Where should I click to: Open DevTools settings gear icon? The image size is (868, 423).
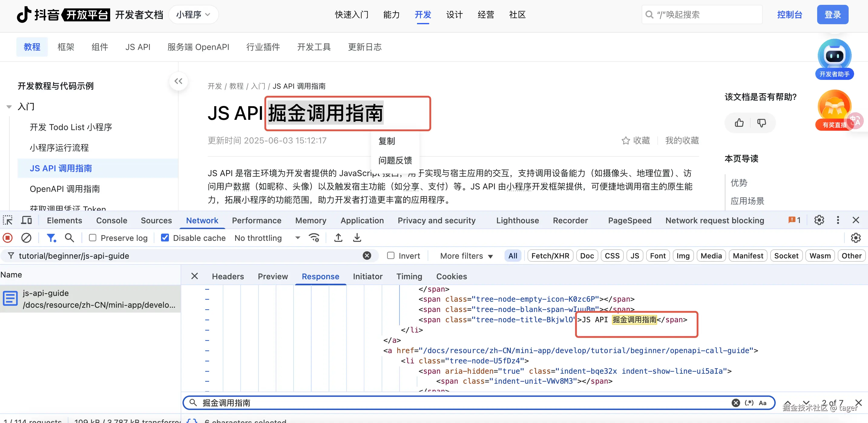(x=819, y=220)
